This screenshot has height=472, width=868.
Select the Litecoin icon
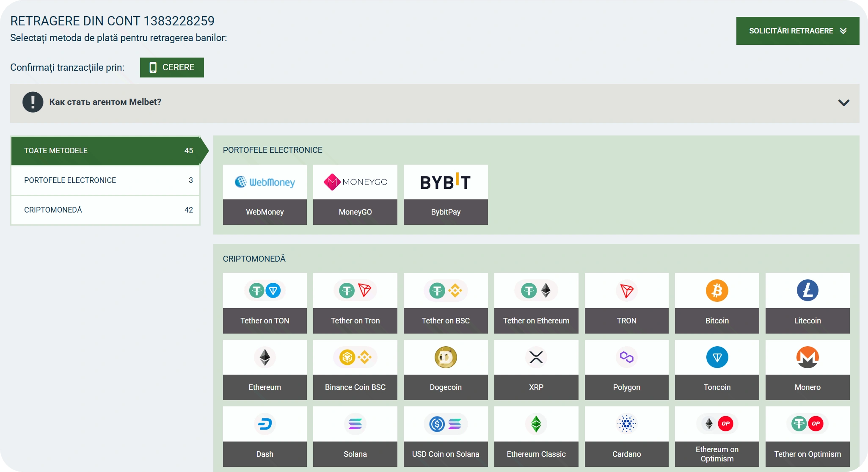pyautogui.click(x=807, y=290)
